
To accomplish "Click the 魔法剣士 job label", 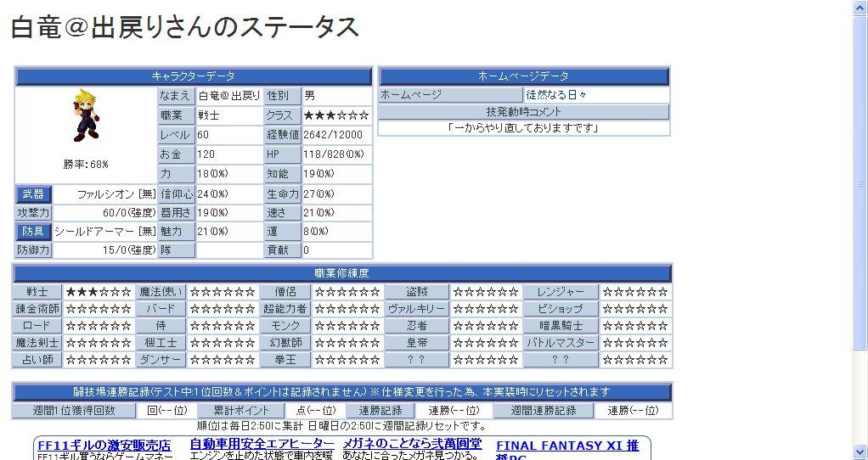I will point(37,343).
